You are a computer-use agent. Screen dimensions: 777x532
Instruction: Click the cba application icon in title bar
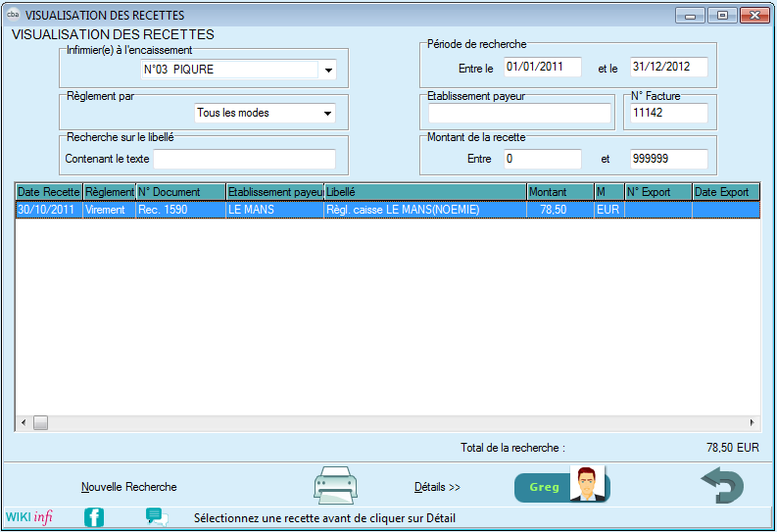click(x=13, y=15)
